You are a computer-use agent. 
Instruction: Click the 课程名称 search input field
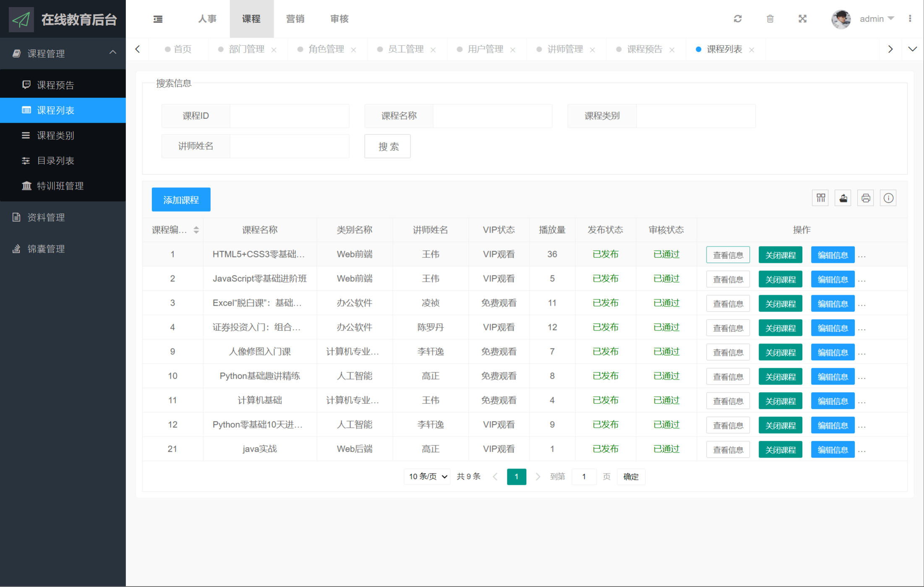(x=492, y=116)
